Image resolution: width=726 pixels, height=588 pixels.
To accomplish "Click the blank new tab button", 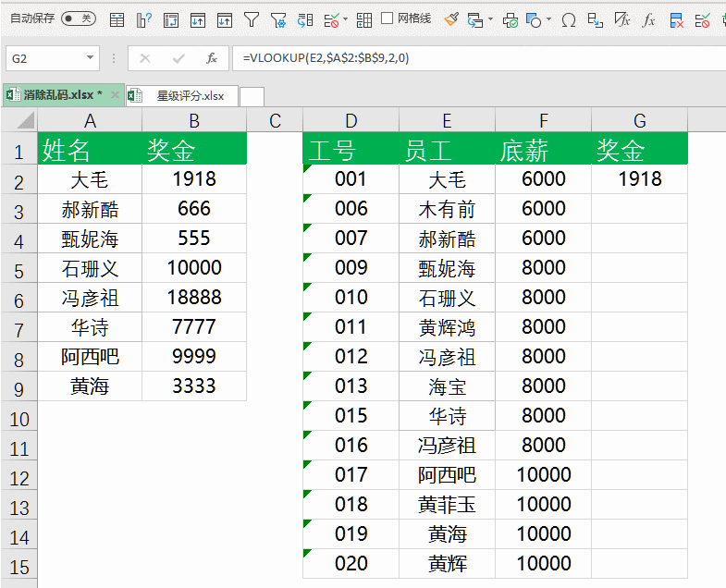I will (252, 96).
